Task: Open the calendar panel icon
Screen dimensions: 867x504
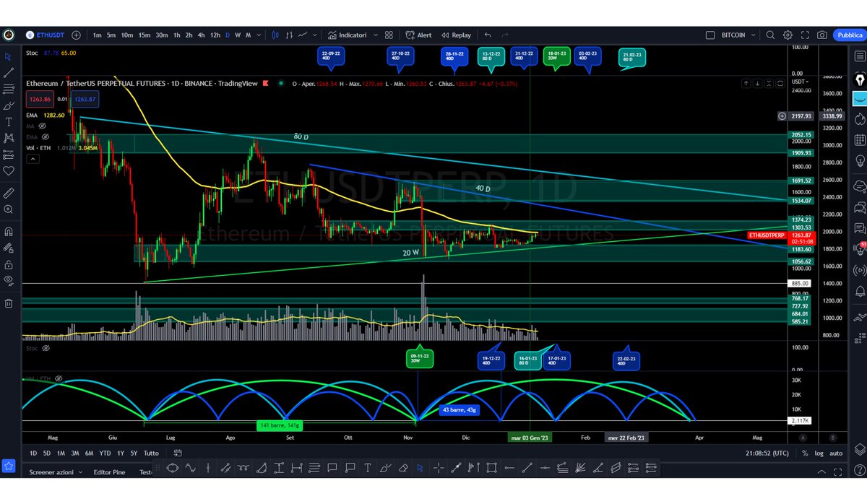Action: pyautogui.click(x=859, y=140)
